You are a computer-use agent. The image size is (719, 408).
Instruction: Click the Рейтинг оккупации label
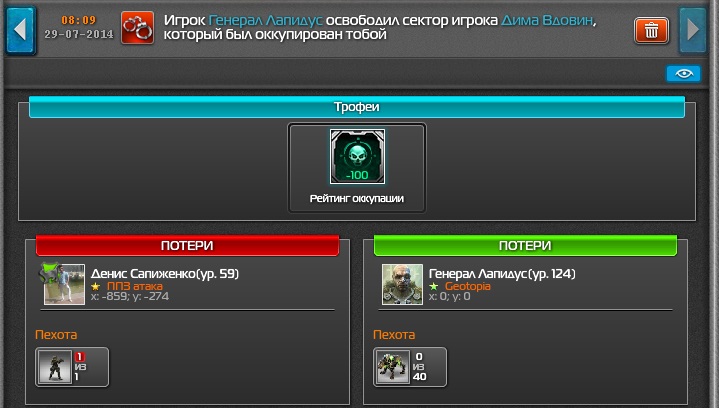click(357, 198)
